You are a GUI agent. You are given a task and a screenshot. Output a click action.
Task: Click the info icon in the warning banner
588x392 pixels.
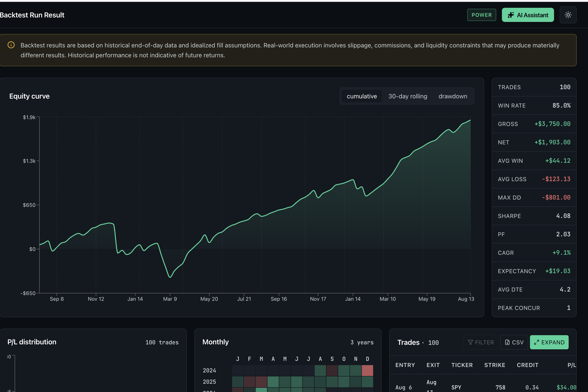11,45
